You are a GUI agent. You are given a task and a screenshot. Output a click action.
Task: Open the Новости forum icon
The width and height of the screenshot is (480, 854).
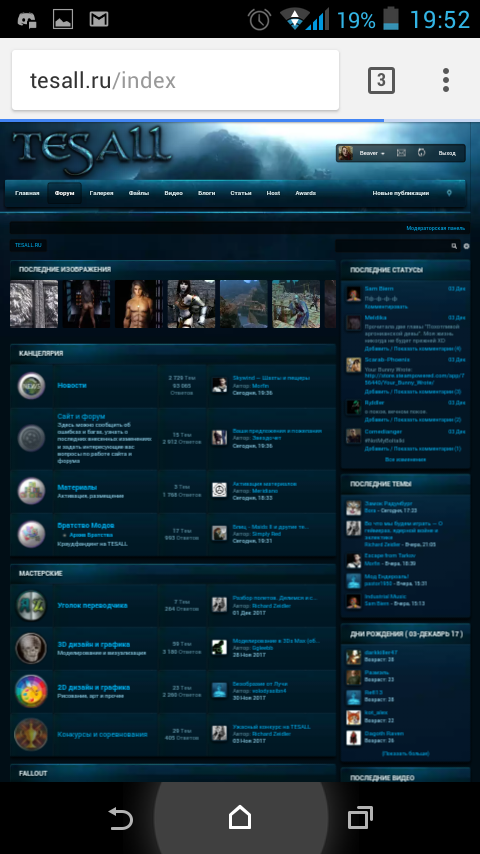31,386
